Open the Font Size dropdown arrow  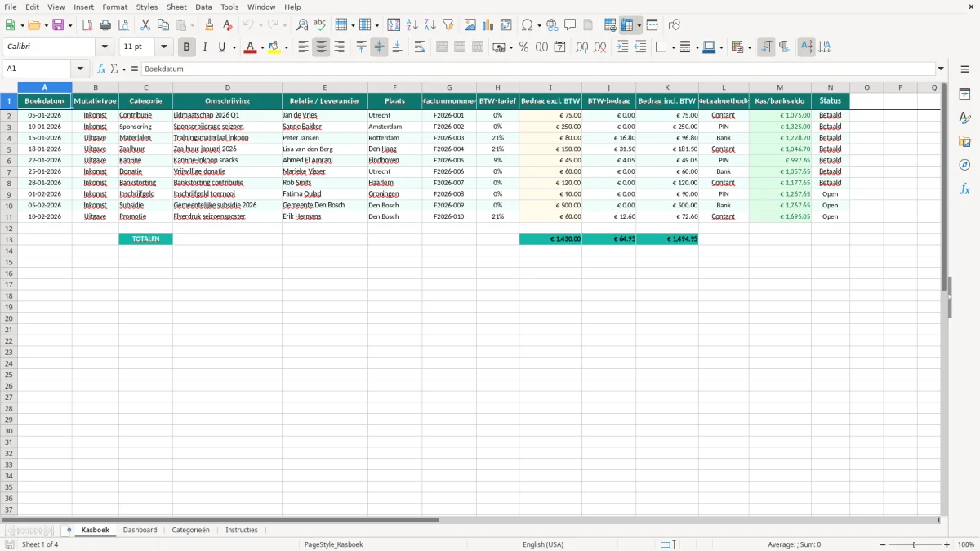[163, 47]
